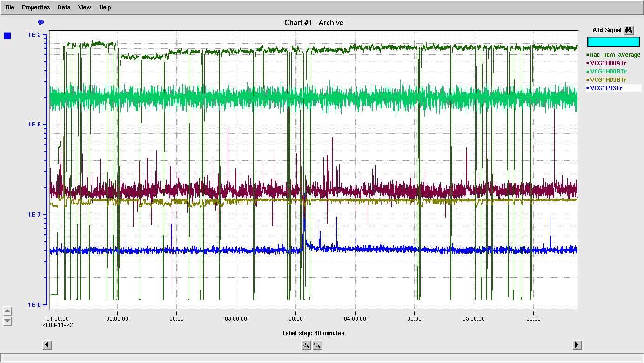644x363 pixels.
Task: Click the up arrow axis scale button
Action: (x=7, y=311)
